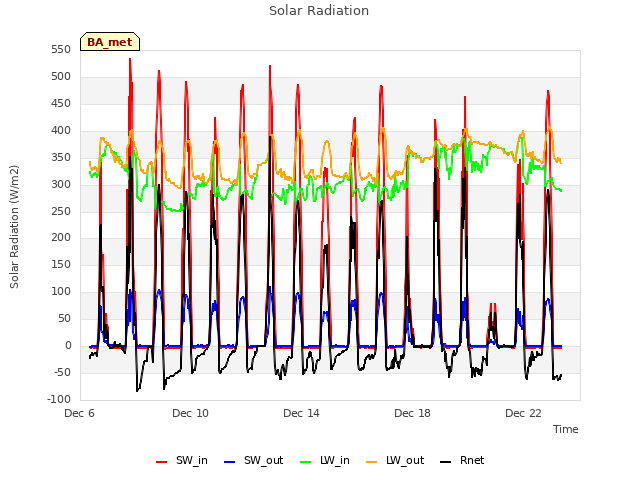Click the 250 y-axis tick label
The height and width of the screenshot is (480, 640).
(61, 211)
